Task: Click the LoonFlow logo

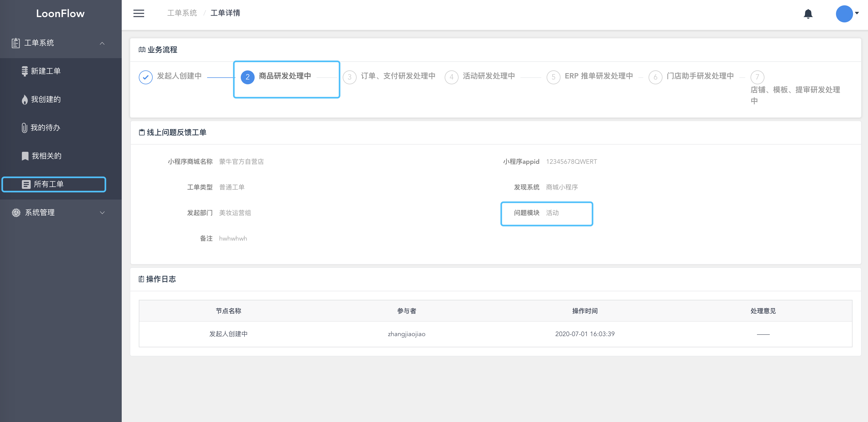Action: pyautogui.click(x=60, y=14)
